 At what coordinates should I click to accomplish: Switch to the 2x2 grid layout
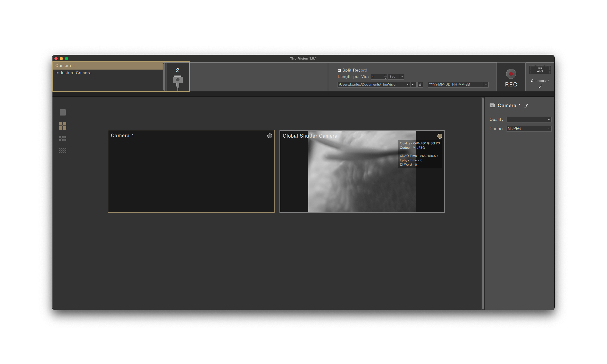62,126
